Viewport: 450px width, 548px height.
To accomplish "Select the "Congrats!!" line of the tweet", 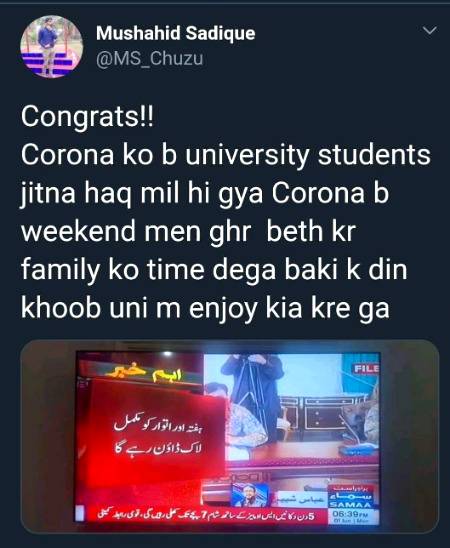I will (87, 116).
